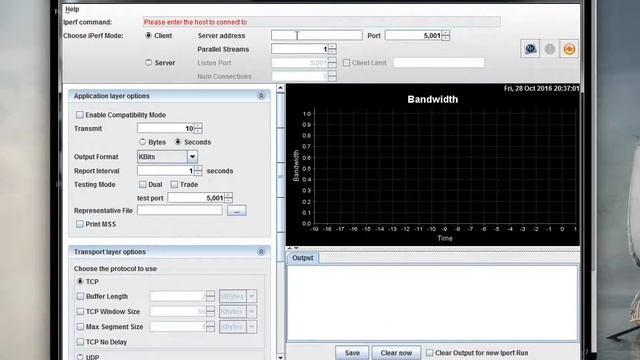Screen dimensions: 640x360
Task: Open the Max Segment Size unit dropdown
Action: [x=251, y=327]
